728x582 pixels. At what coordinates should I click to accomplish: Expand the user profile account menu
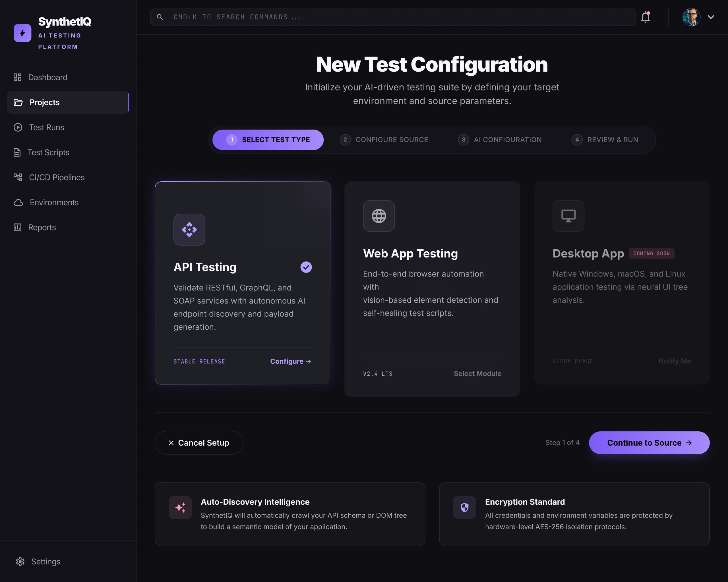(x=710, y=17)
